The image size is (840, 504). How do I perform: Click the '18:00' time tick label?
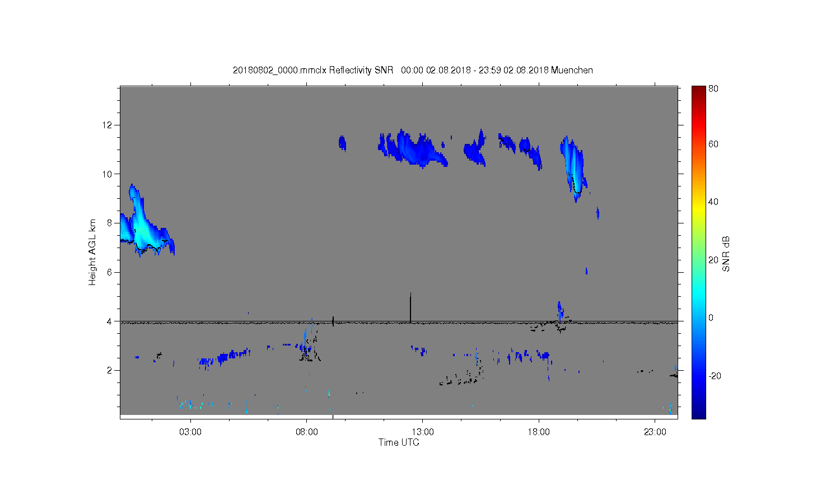[x=539, y=432]
